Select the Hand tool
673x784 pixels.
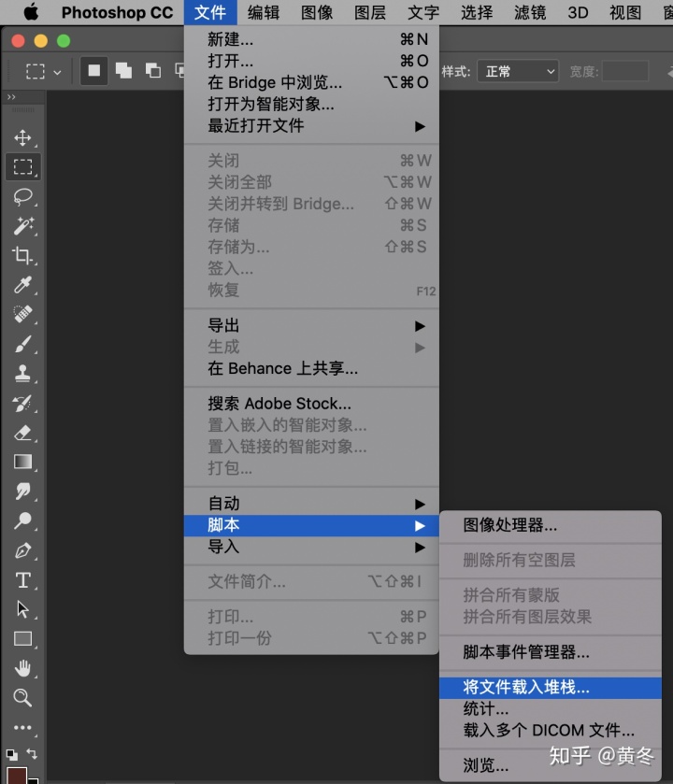22,668
